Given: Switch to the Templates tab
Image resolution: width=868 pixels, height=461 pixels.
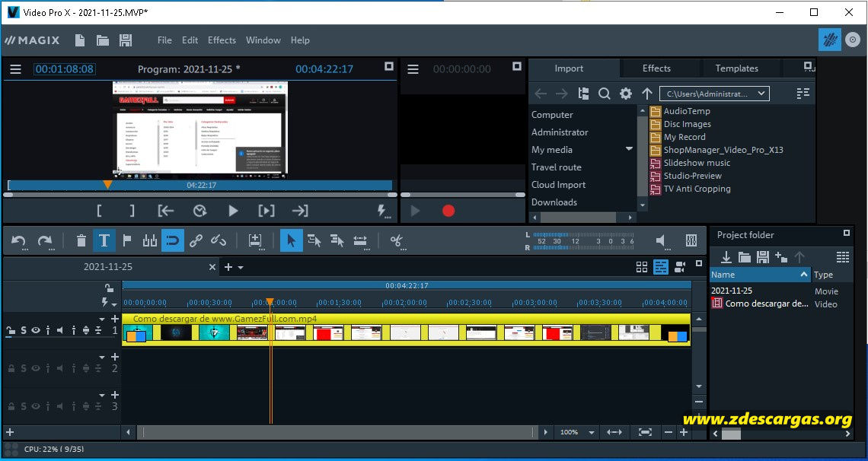Looking at the screenshot, I should pyautogui.click(x=736, y=68).
